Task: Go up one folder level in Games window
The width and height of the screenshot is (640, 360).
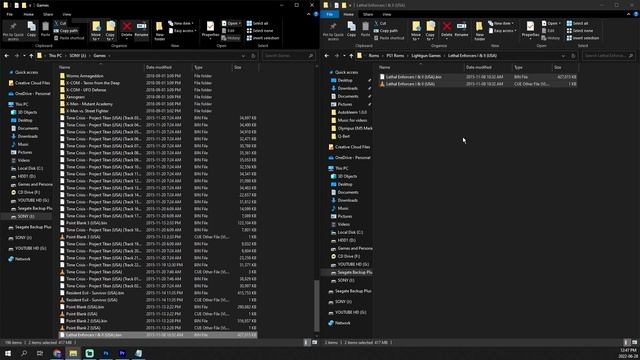Action: click(31, 56)
